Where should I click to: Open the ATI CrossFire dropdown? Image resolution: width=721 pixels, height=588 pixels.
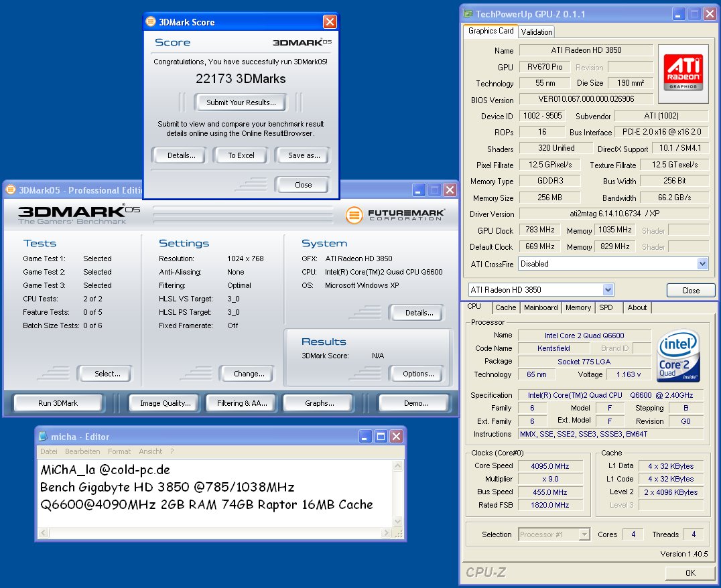point(702,264)
